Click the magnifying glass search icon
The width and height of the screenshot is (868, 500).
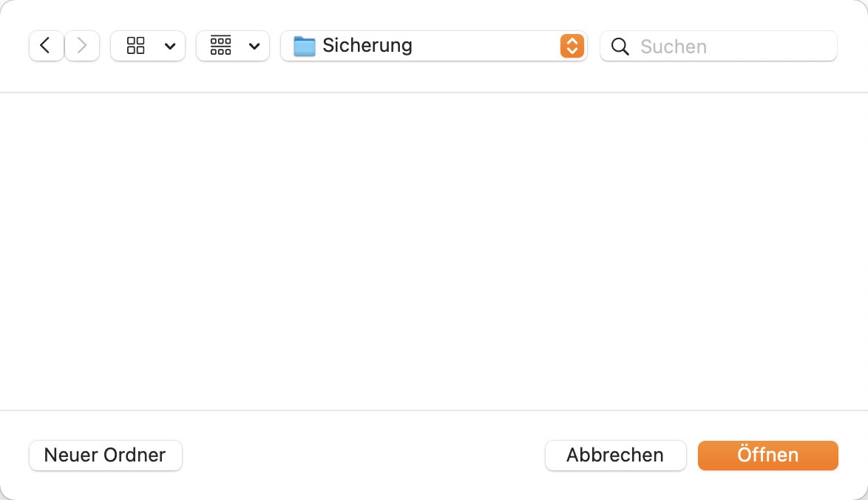(620, 47)
